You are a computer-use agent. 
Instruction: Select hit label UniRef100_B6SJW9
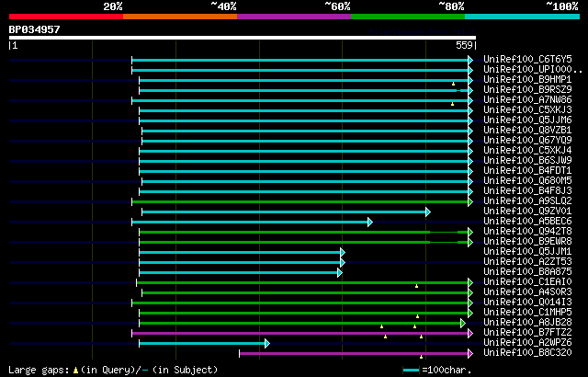coord(527,161)
